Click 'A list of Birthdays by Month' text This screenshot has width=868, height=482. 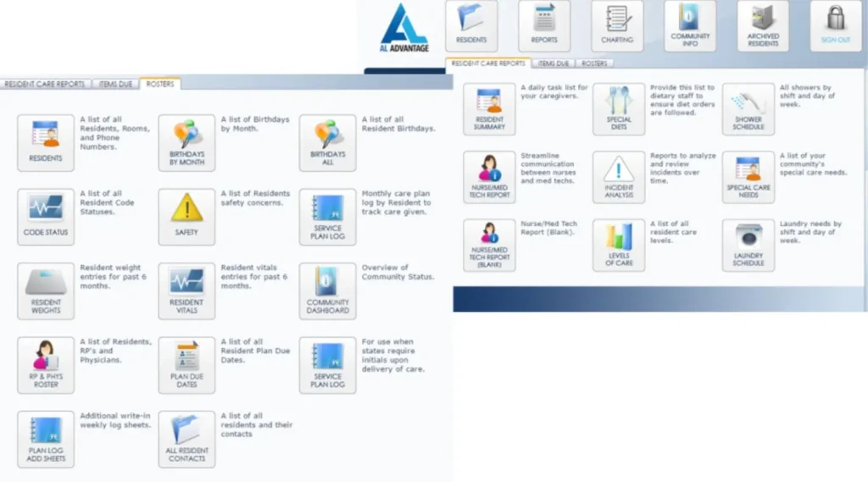tap(255, 124)
